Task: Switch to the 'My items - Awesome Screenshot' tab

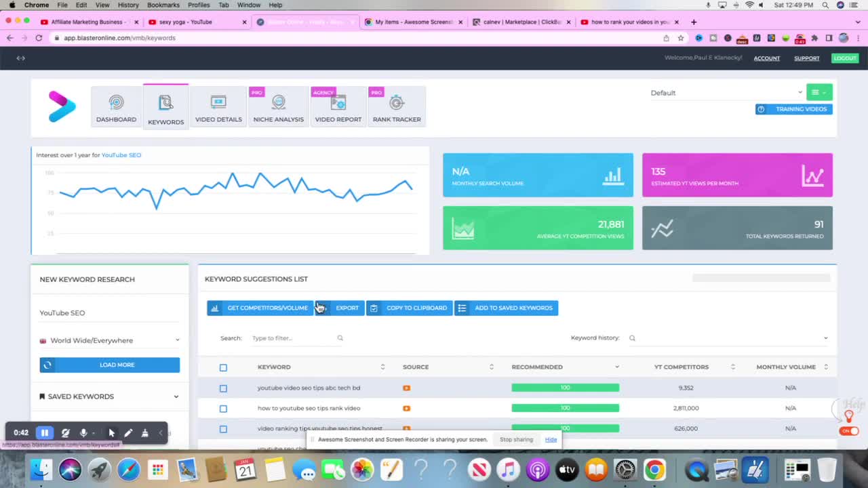Action: pyautogui.click(x=414, y=22)
